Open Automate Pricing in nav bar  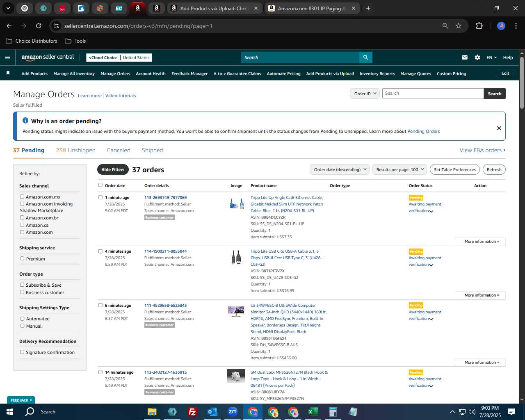(283, 73)
